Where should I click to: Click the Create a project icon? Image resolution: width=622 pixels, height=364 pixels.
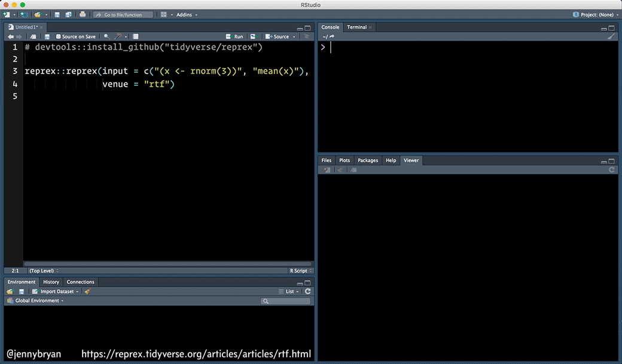tap(24, 15)
